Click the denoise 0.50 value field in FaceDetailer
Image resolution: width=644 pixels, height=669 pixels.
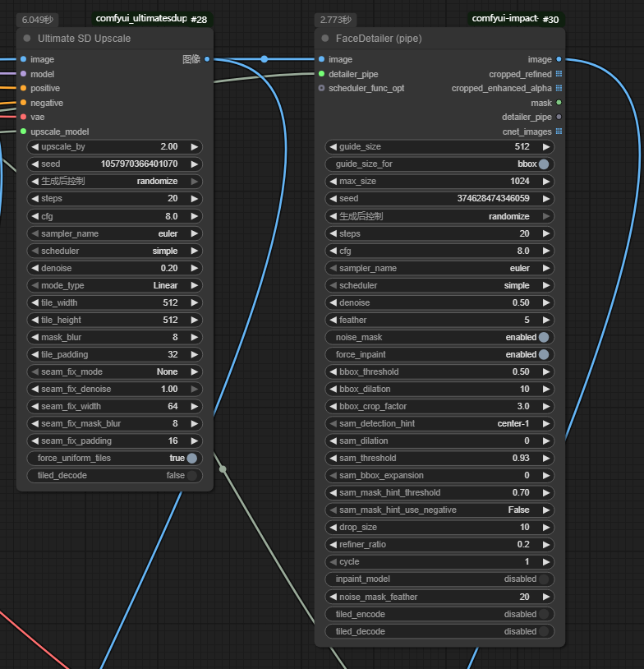point(439,303)
